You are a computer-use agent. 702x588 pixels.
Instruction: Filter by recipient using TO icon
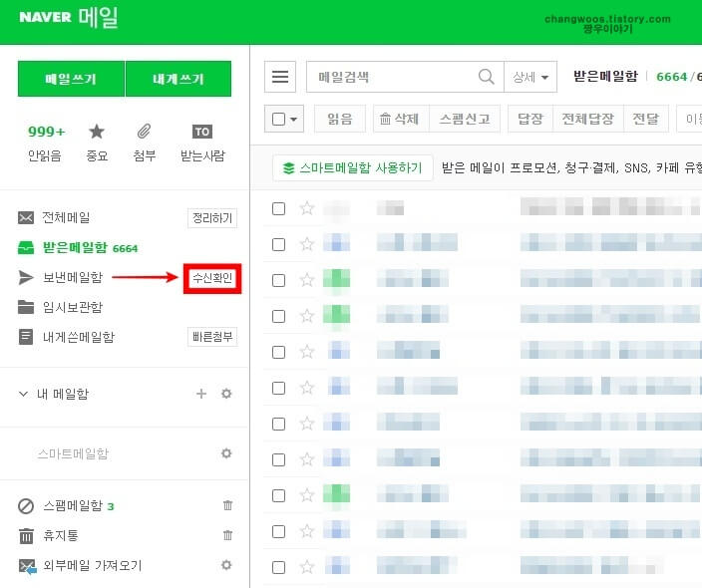pyautogui.click(x=201, y=132)
